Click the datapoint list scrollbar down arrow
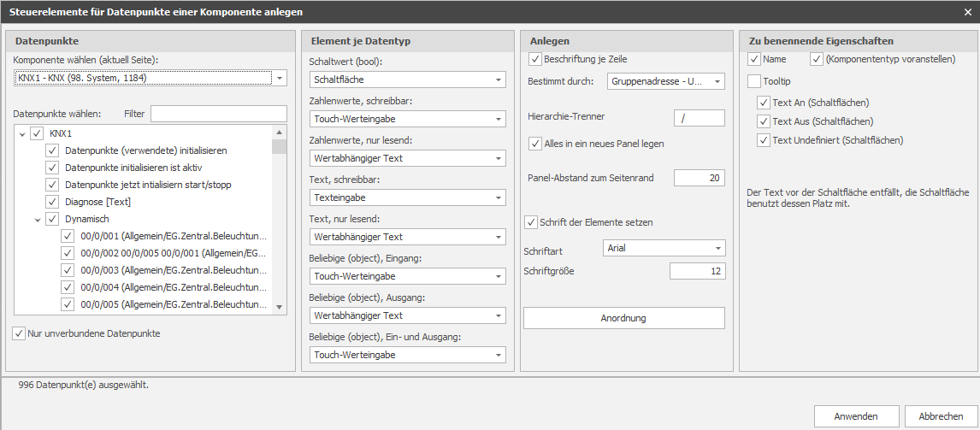980x430 pixels. 280,307
